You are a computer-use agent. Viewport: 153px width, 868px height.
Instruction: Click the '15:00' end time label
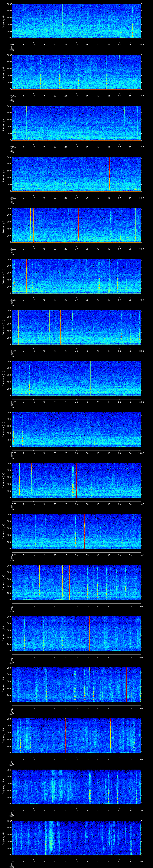coord(141,708)
